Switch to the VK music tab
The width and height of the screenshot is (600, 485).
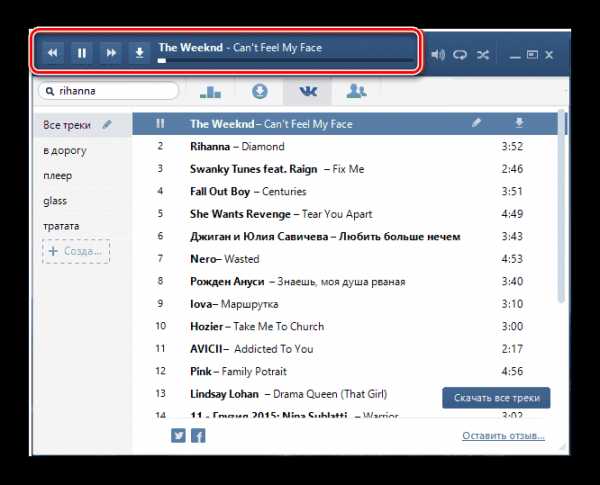click(x=308, y=91)
